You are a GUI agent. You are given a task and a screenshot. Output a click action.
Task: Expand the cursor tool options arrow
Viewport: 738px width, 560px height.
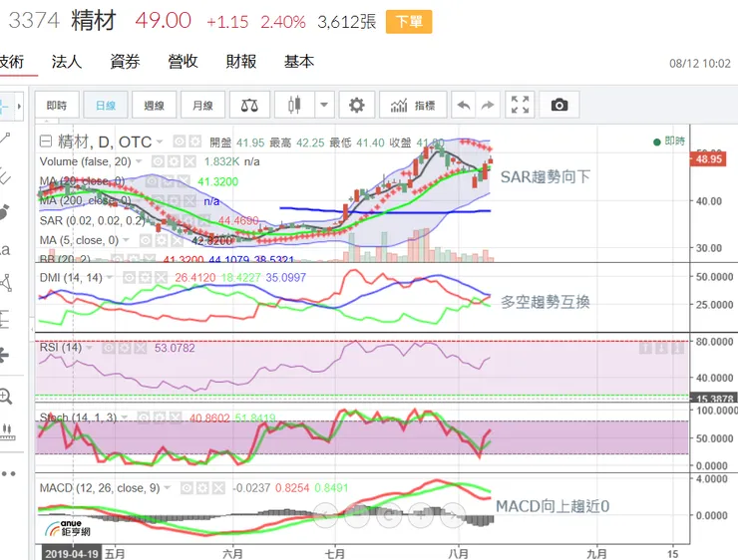(19, 107)
